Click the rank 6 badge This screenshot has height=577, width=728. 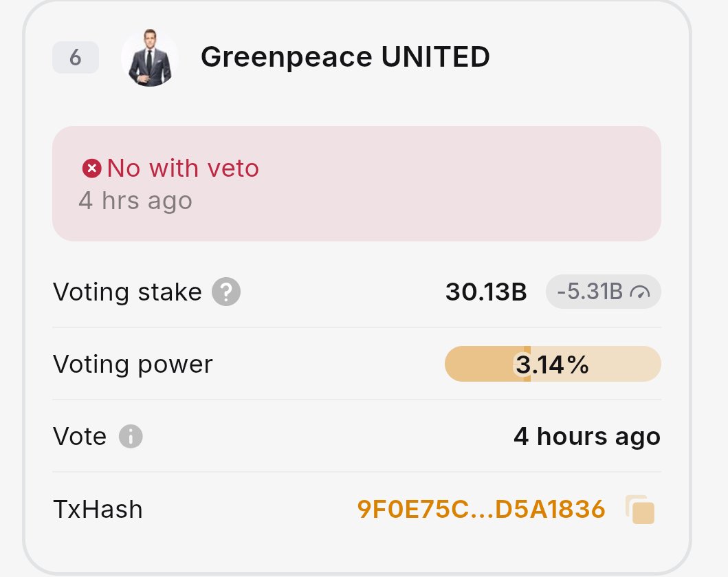75,58
